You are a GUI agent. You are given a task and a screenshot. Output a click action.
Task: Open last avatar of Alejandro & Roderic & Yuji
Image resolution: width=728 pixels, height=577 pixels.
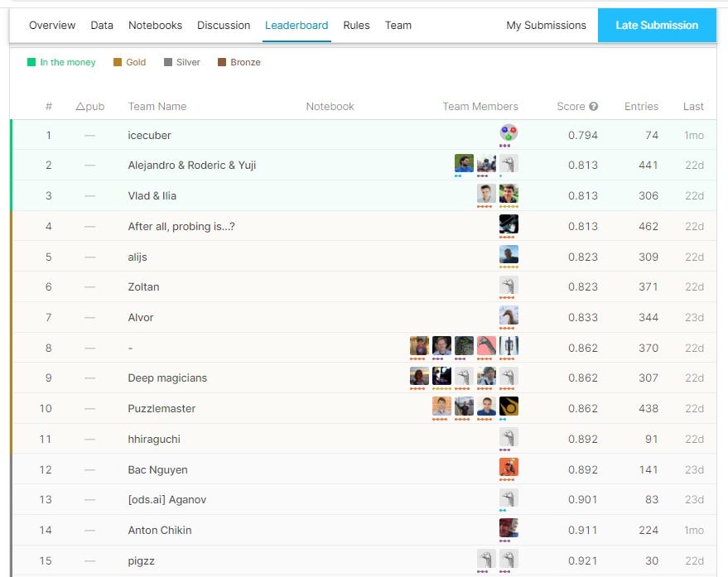[x=509, y=163]
